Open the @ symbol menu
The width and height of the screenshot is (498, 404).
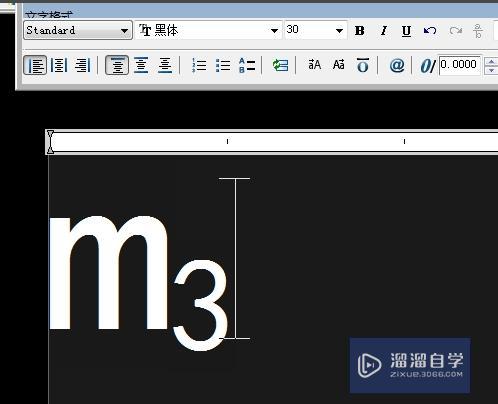[397, 65]
